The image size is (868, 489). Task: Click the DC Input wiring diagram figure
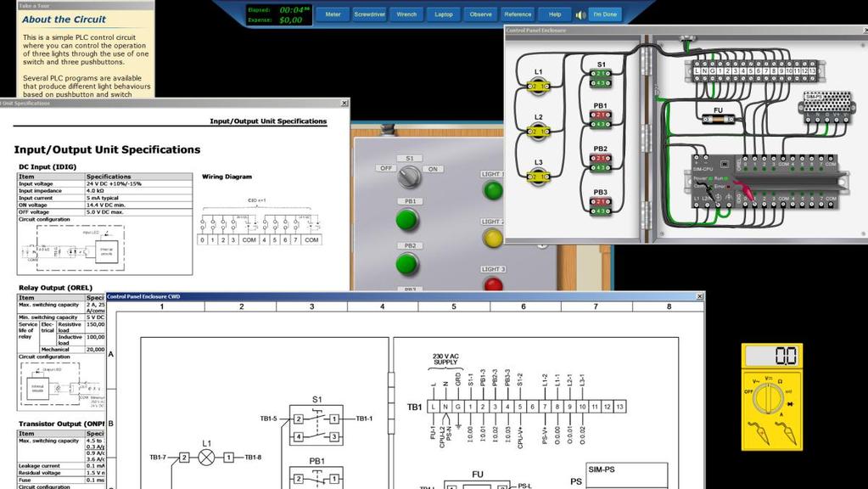pos(259,222)
